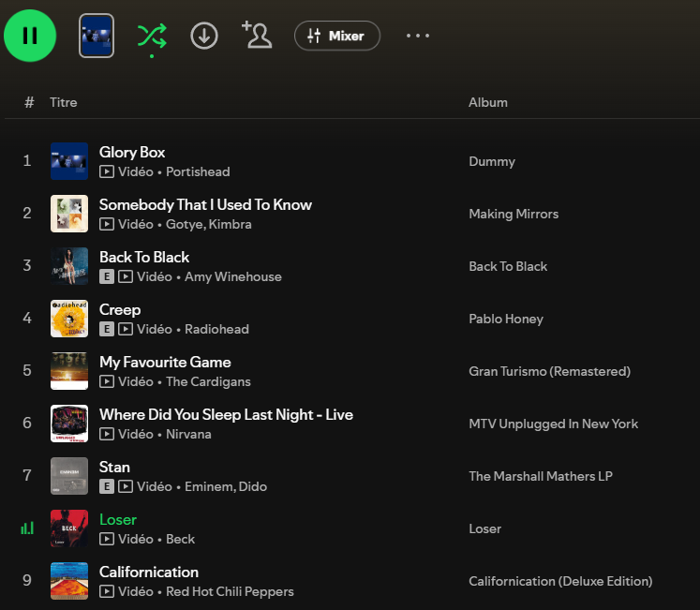Click the Pablo Honey cover thumbnail
Viewport: 700px width, 610px height.
[69, 319]
